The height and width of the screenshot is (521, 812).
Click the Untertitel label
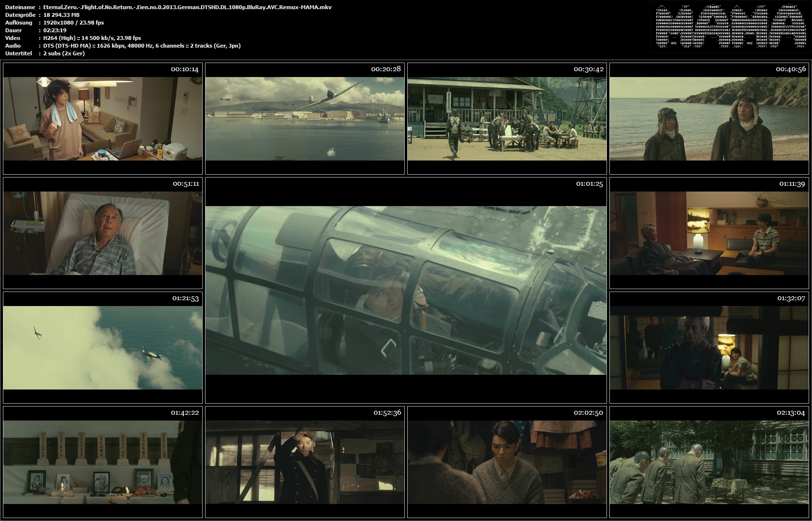point(18,53)
